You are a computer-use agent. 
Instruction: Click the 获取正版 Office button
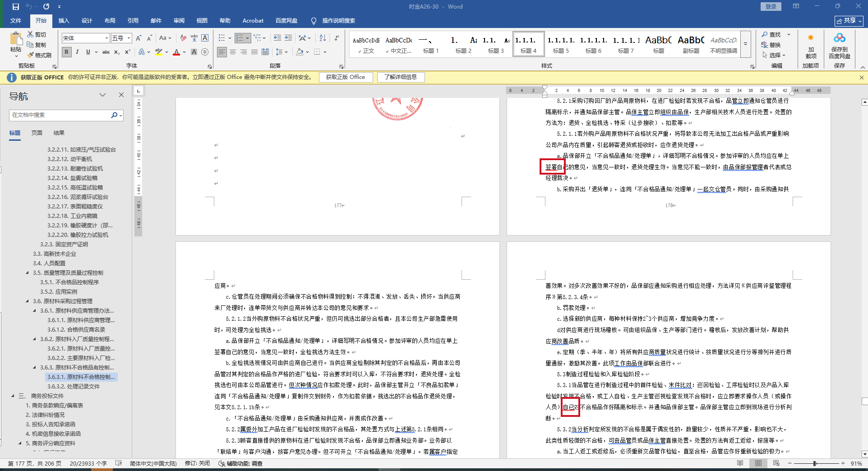coord(346,77)
